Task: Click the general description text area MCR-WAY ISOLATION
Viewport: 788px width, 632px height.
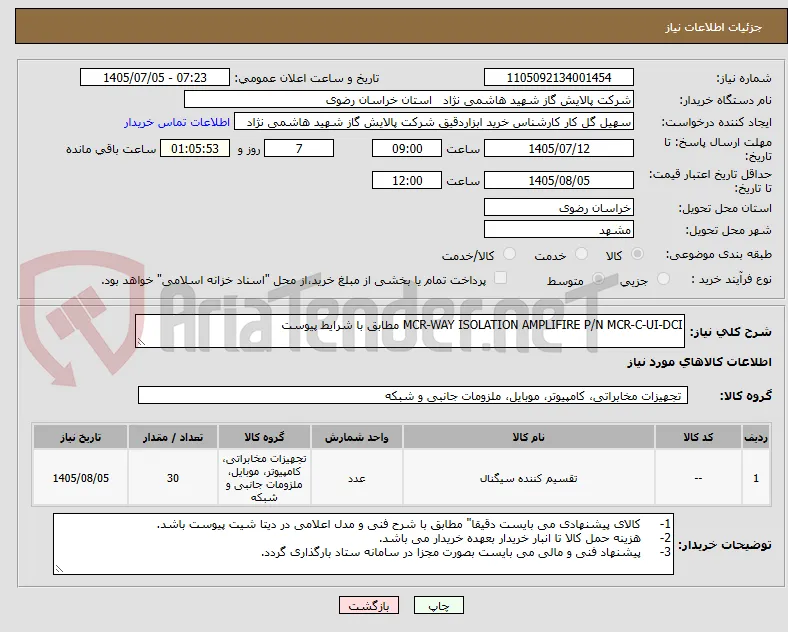Action: tap(410, 331)
